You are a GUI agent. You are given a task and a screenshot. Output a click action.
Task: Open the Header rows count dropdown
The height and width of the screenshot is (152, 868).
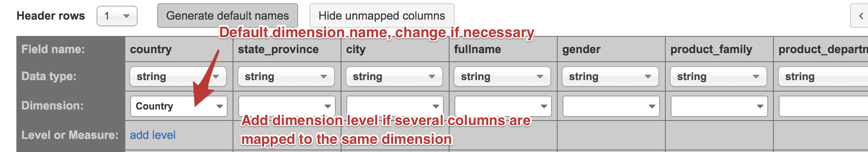coord(117,16)
